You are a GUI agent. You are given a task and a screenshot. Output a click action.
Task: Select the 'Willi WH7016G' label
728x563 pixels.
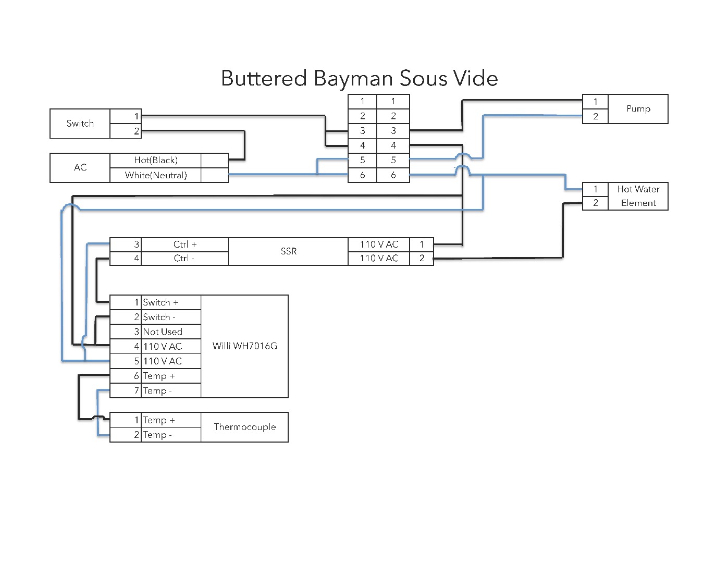click(x=245, y=346)
